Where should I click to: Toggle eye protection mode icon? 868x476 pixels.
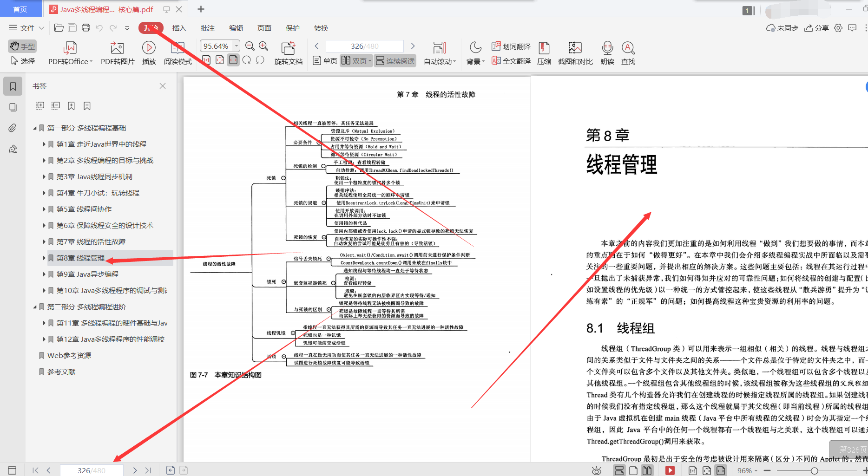pyautogui.click(x=597, y=470)
